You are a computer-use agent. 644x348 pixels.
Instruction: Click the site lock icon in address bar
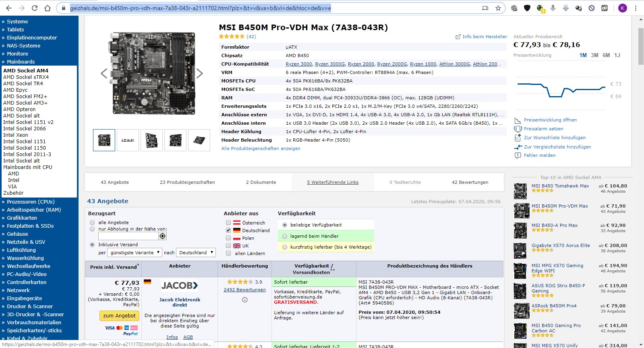(x=63, y=8)
